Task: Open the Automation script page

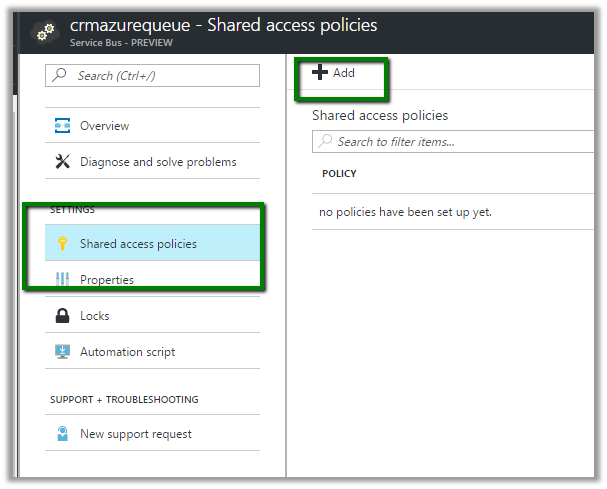Action: coord(127,352)
